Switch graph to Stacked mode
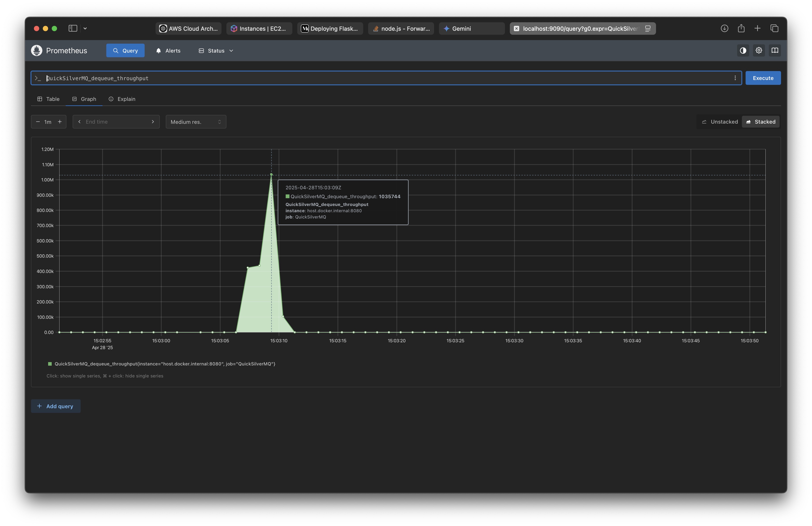Screen dimensions: 812x526 [761, 122]
